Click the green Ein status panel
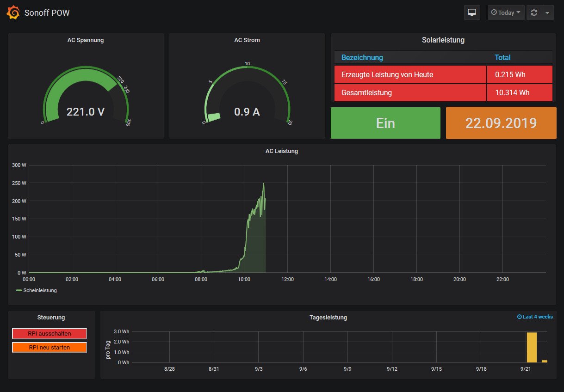This screenshot has width=564, height=392. click(385, 123)
